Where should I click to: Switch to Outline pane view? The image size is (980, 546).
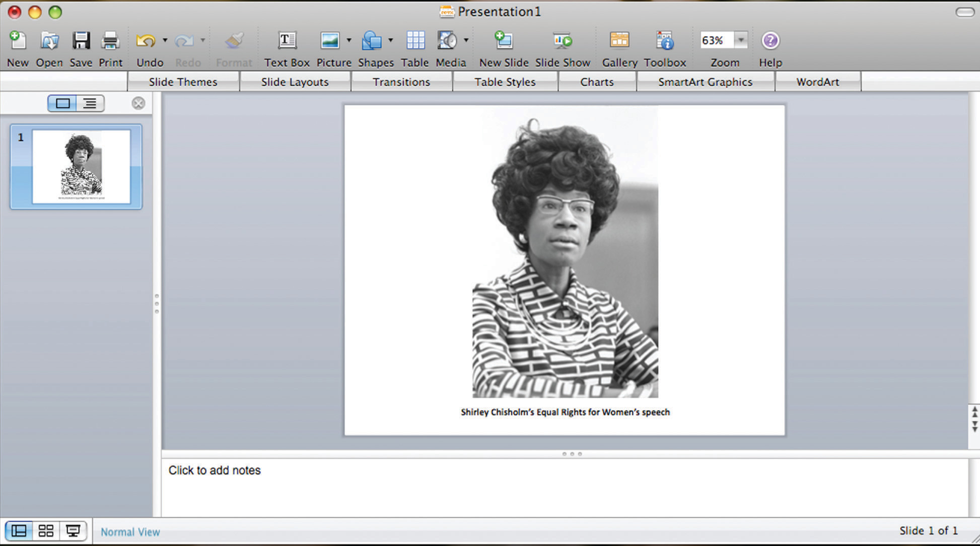[x=90, y=103]
